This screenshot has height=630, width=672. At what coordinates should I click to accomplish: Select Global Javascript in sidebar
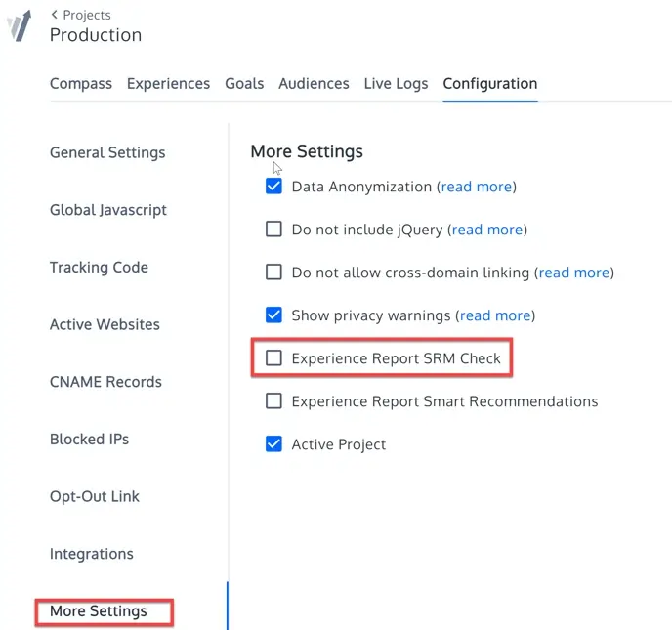point(108,210)
